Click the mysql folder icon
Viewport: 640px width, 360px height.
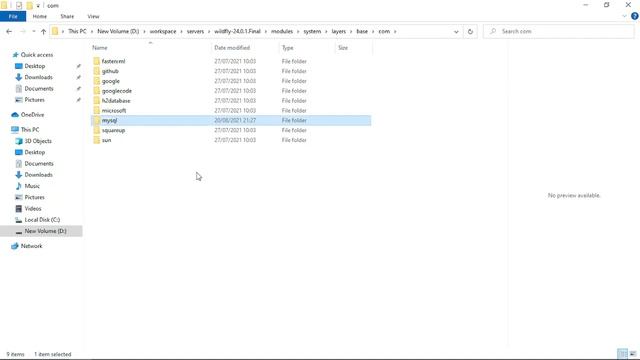pos(96,120)
